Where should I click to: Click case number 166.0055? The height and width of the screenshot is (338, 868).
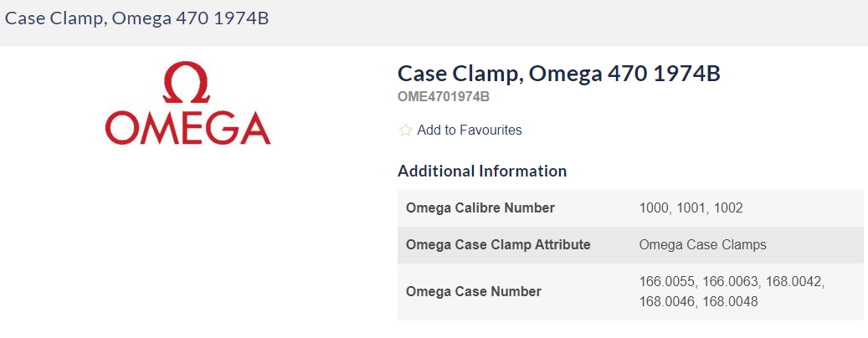coord(667,283)
